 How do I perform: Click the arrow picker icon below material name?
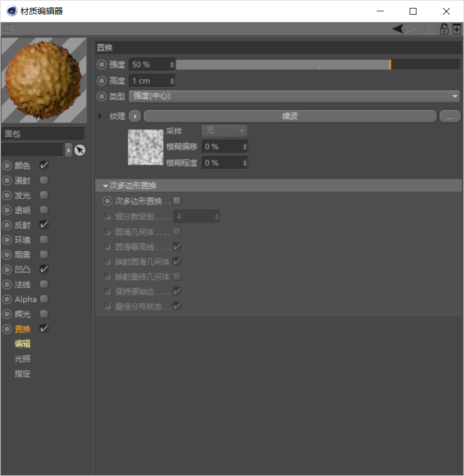80,150
